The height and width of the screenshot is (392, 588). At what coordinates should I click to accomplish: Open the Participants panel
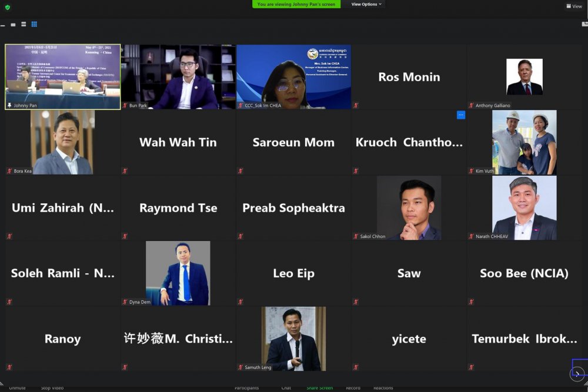246,388
